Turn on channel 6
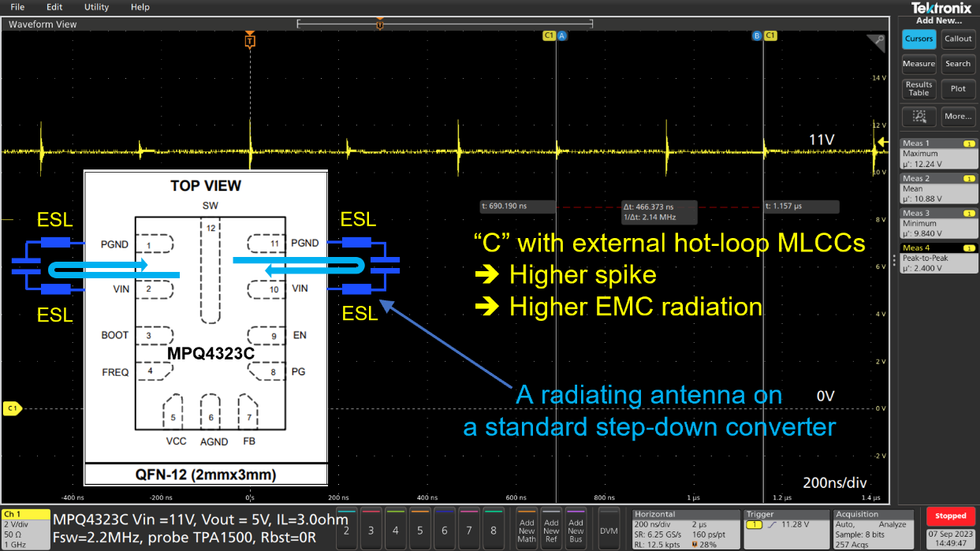 pyautogui.click(x=445, y=530)
